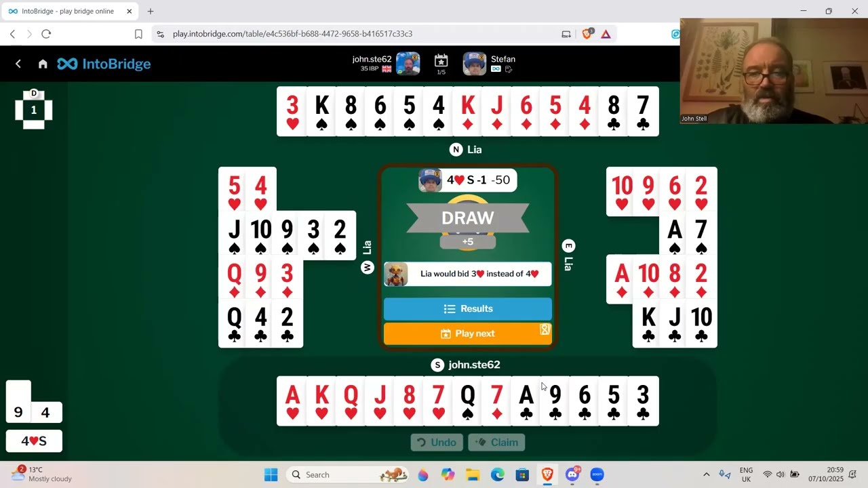This screenshot has height=488, width=868.
Task: Show hidden system tray icons
Action: click(x=706, y=474)
